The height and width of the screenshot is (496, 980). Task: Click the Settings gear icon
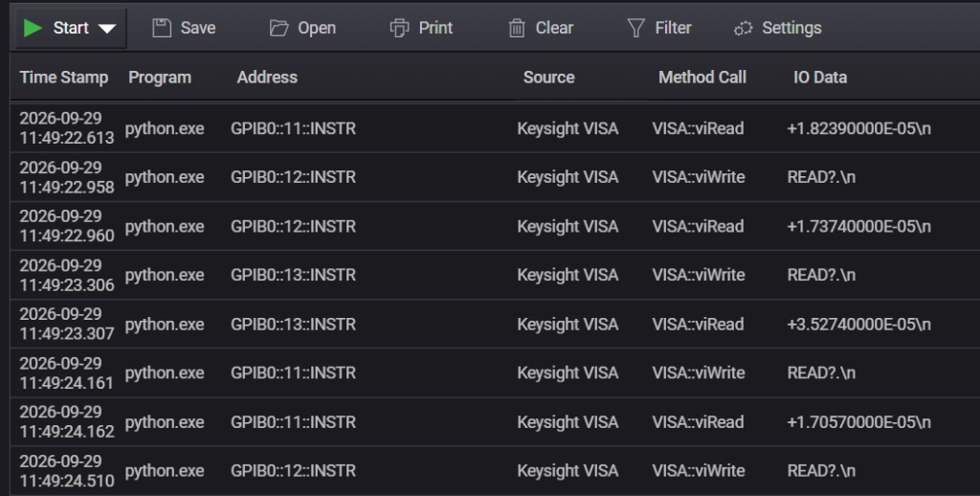[x=743, y=29]
